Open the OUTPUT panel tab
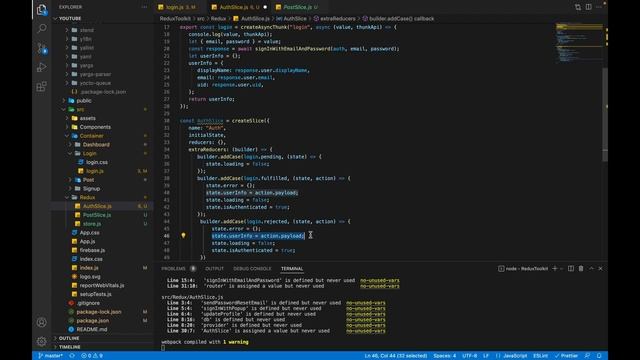 [x=214, y=269]
